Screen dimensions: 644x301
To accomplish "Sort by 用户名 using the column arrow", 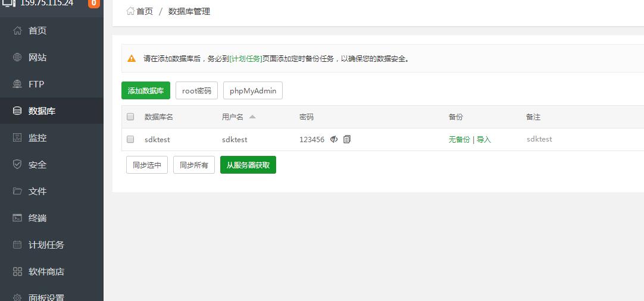I will pos(252,117).
